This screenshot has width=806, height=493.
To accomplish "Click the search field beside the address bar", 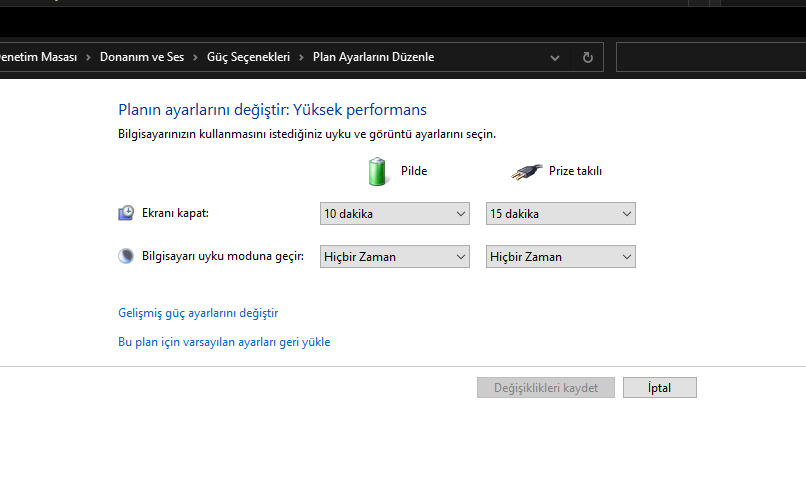I will click(710, 58).
